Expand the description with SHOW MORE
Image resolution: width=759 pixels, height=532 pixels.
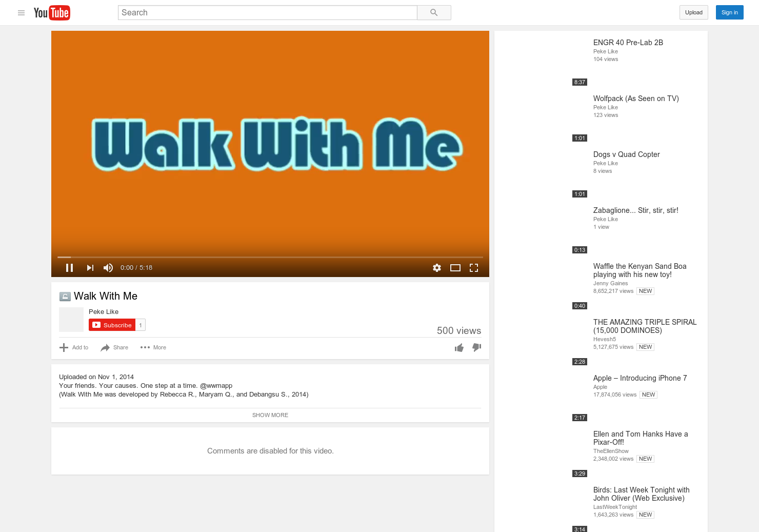[x=270, y=415]
